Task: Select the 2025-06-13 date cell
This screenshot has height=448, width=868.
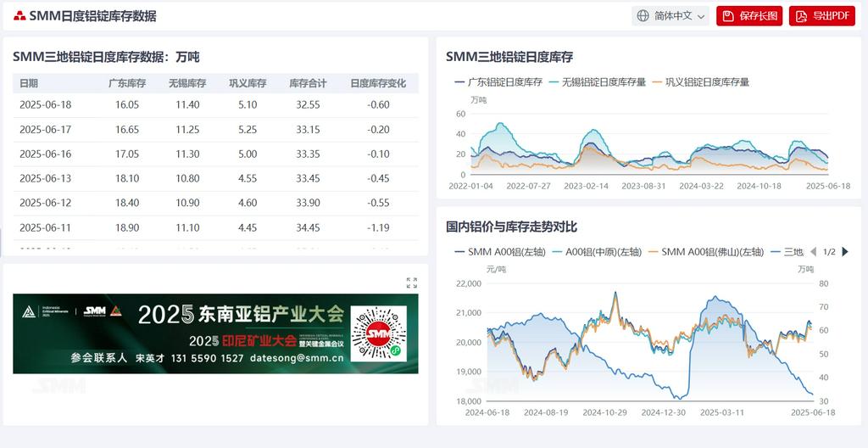Action: [x=46, y=178]
